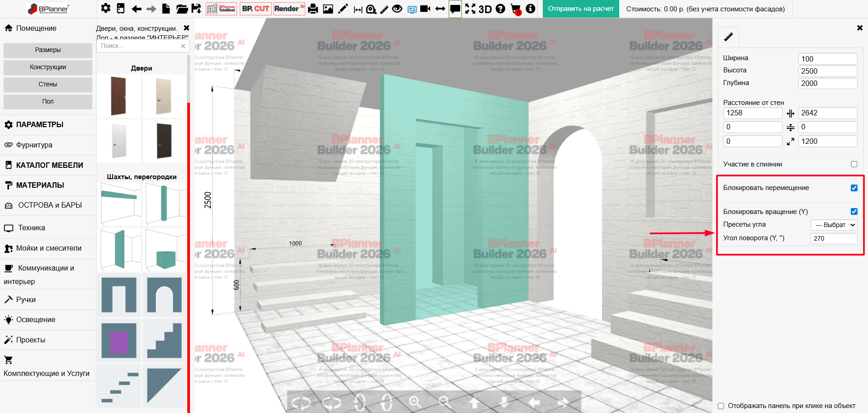Click the video camera icon
Screen dimensions: 868x413
tap(425, 9)
